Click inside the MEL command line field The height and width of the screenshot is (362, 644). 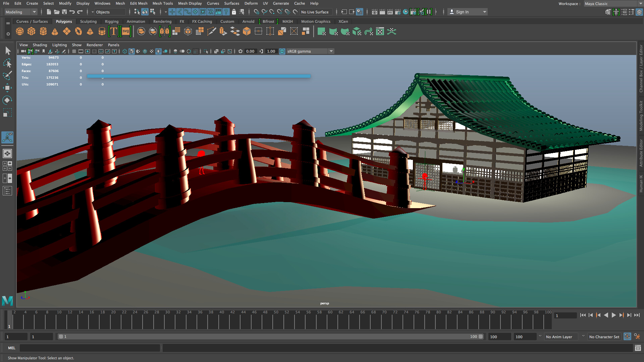point(91,348)
